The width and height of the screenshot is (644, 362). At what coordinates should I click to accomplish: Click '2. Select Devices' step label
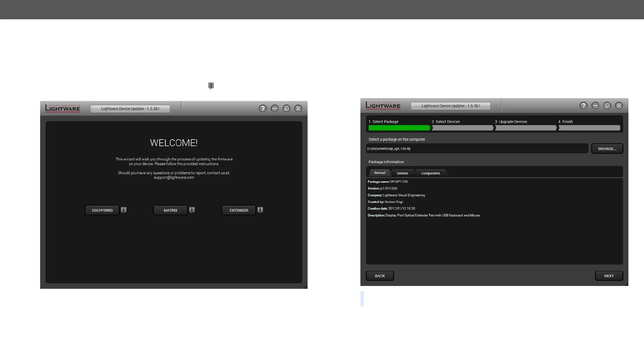(x=446, y=122)
